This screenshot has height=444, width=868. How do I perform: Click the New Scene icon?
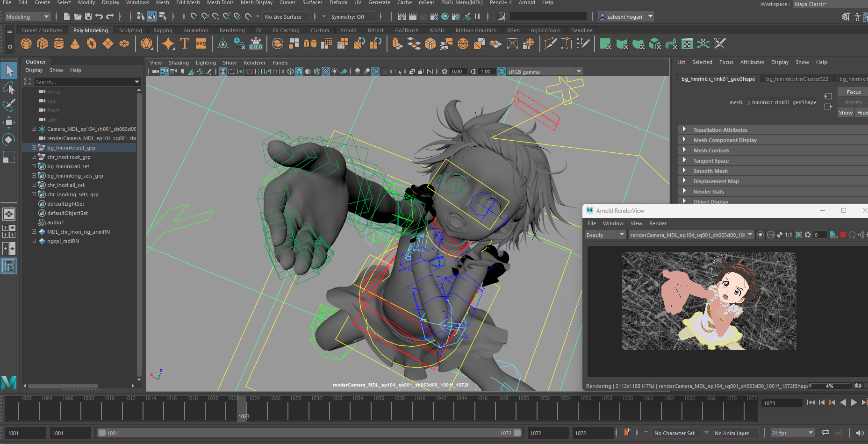66,17
